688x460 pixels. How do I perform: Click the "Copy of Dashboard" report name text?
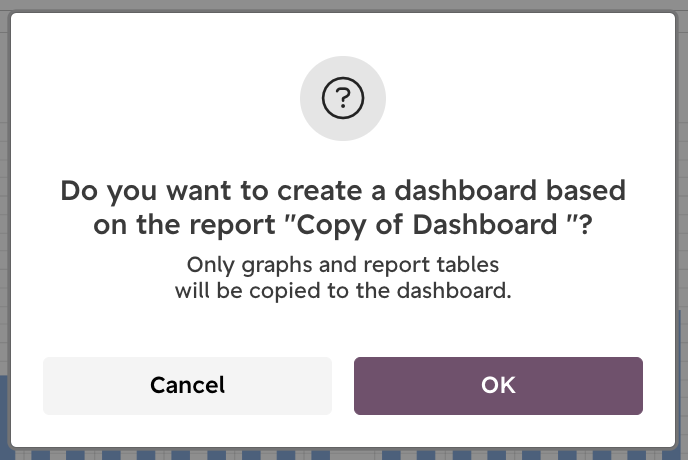pyautogui.click(x=427, y=225)
